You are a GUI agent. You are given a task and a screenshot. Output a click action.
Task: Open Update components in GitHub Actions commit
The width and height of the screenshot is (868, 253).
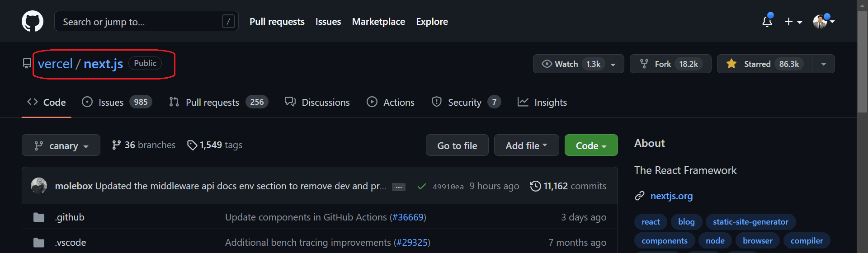coord(306,217)
